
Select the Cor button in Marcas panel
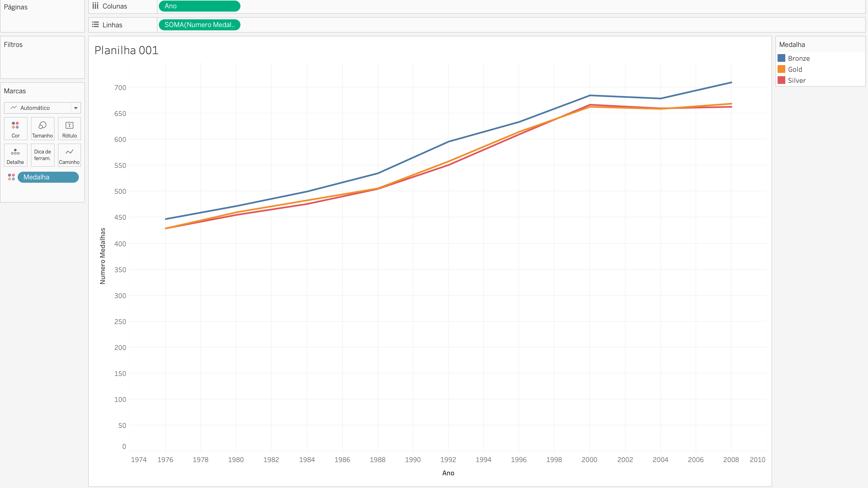coord(15,129)
